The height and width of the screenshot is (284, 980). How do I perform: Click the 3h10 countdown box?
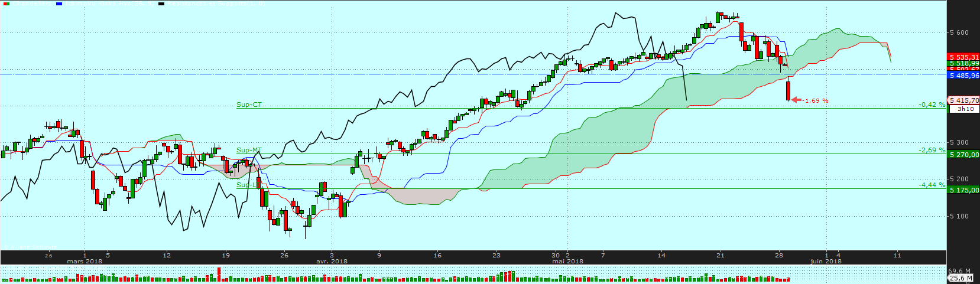tap(966, 109)
